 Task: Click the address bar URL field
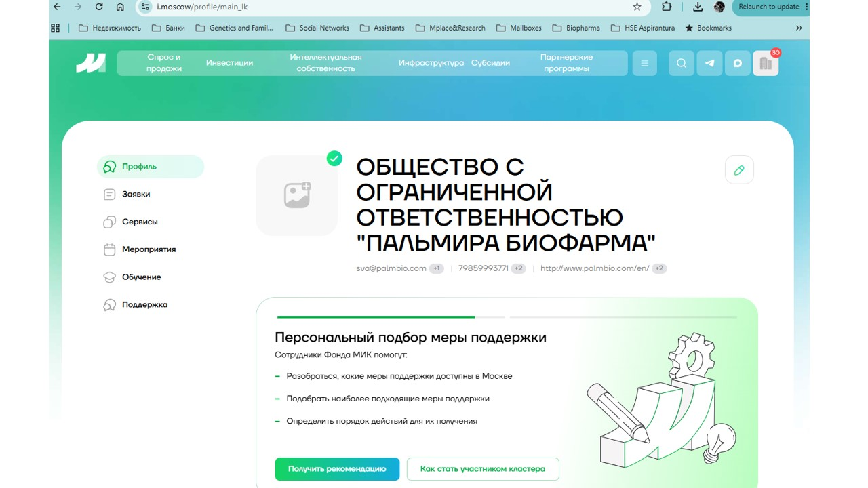coord(393,7)
